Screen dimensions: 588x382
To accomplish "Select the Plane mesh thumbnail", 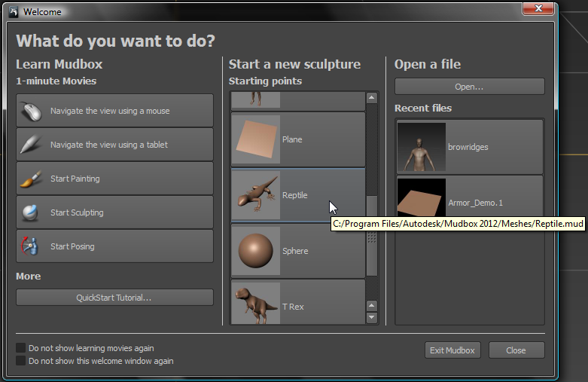I will click(256, 139).
